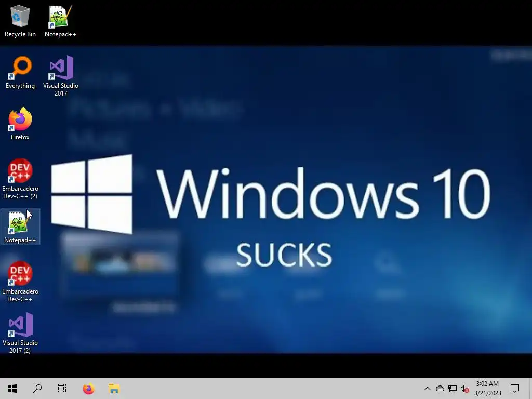Select the Embarcadero Dev-C++ shortcut

click(x=20, y=282)
